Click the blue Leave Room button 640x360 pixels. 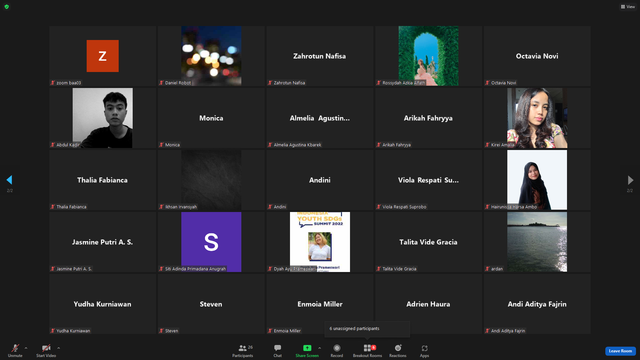(620, 351)
